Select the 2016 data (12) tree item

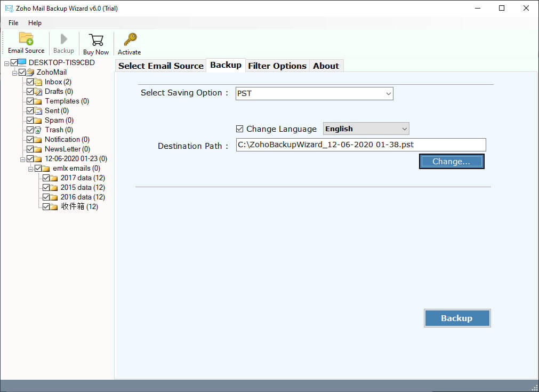pyautogui.click(x=83, y=197)
